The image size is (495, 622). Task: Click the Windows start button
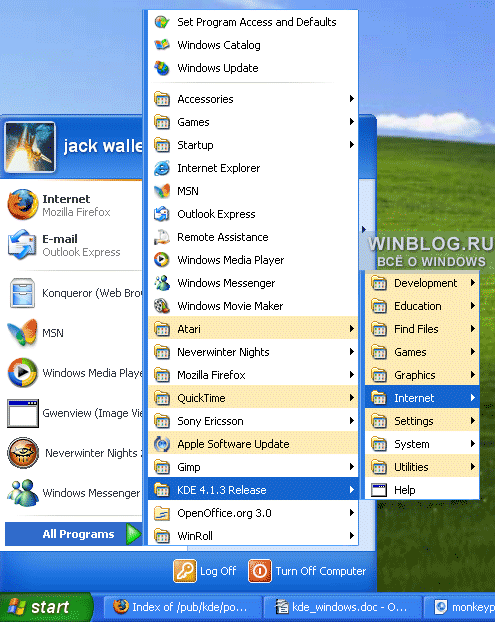(x=46, y=607)
